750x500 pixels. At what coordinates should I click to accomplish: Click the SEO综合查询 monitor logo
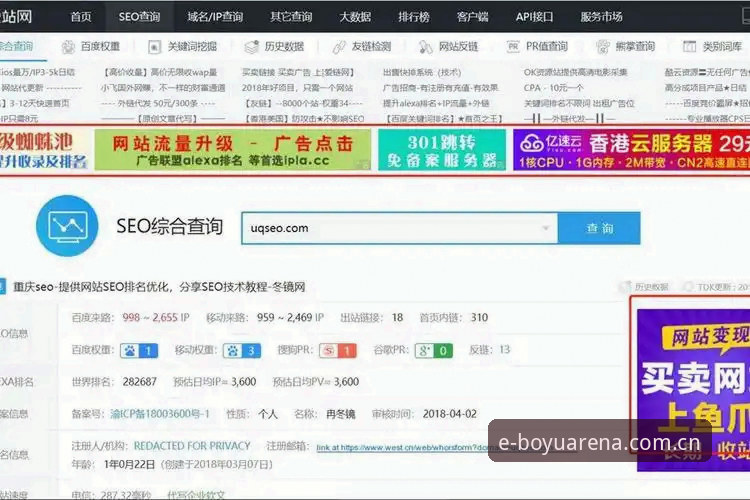tap(67, 226)
